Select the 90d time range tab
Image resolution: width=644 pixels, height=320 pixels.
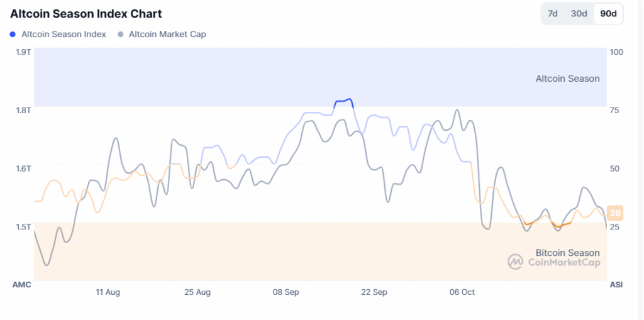[x=608, y=14]
